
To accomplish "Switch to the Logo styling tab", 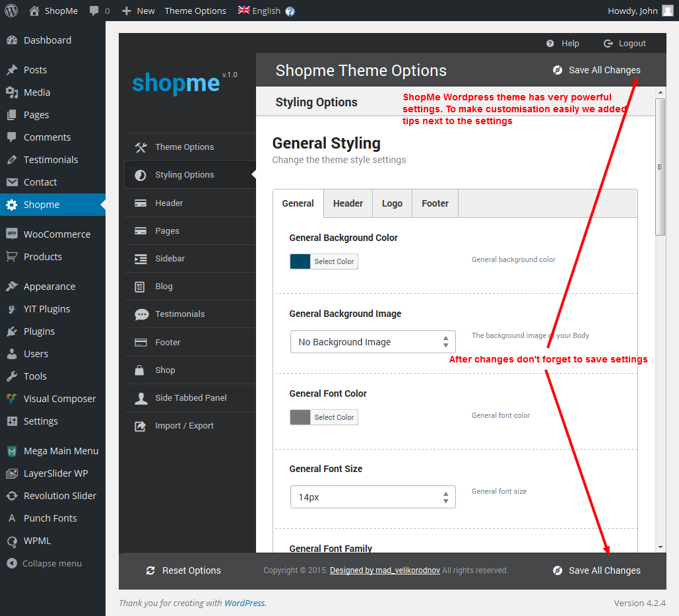I will (392, 203).
